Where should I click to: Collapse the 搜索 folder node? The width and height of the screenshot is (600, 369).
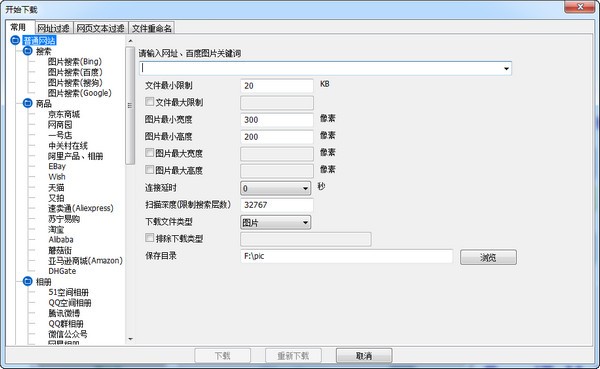click(28, 51)
